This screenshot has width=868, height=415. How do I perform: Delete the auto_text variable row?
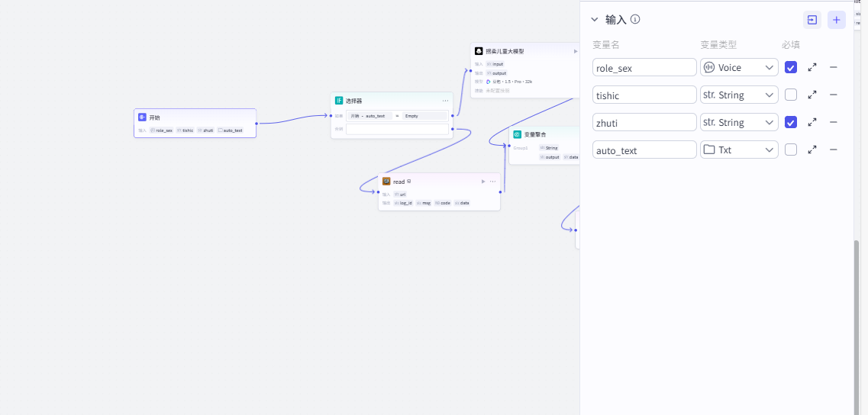(x=834, y=150)
